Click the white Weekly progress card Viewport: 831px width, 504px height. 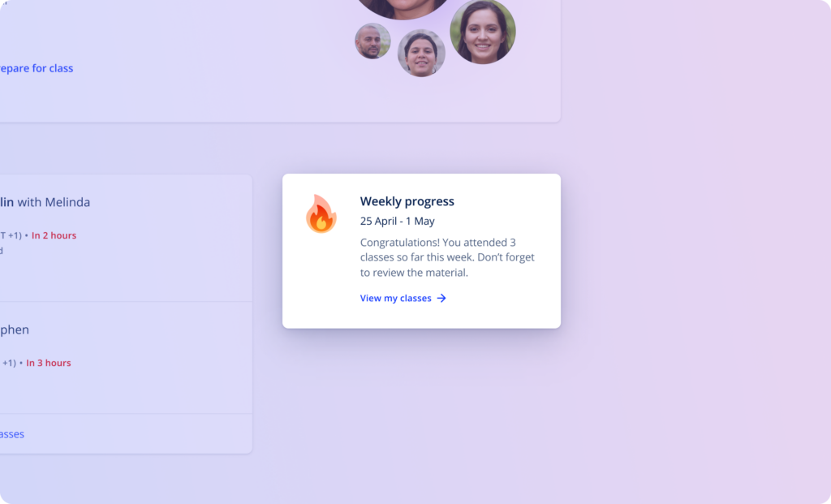coord(421,252)
